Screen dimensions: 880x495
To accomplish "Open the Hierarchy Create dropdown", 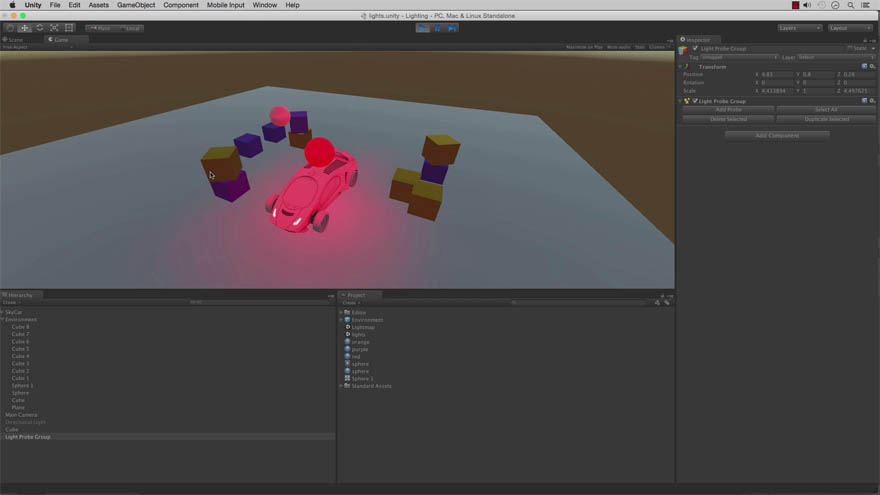I will [x=11, y=302].
